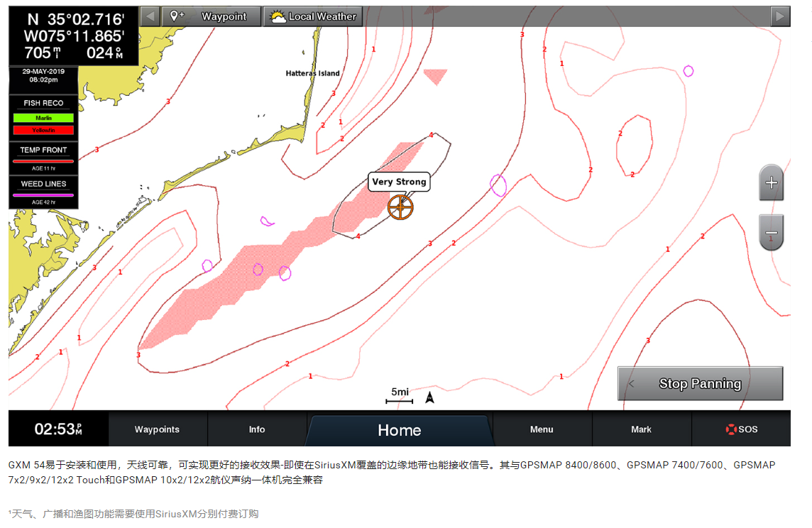The height and width of the screenshot is (528, 812).
Task: Click the GPS coordinates readout box
Action: pos(73,36)
